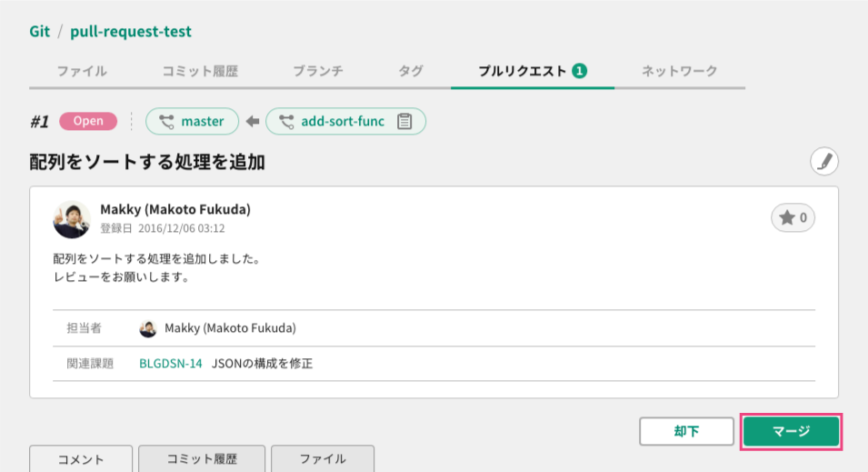Click the add-sort-func branch icon
This screenshot has width=868, height=472.
tap(286, 121)
